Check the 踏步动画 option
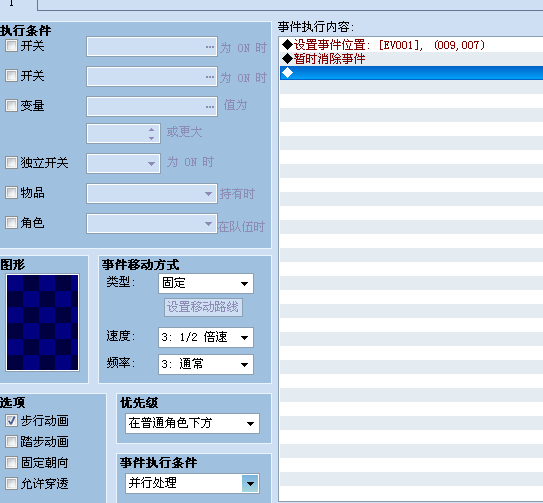Screen dimensions: 543x503 [11, 442]
